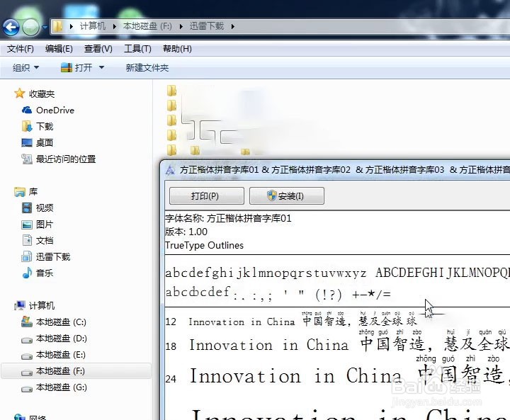Screen dimensions: 510x420
Task: Click 安装(I) button in font viewer
Action: [x=287, y=196]
